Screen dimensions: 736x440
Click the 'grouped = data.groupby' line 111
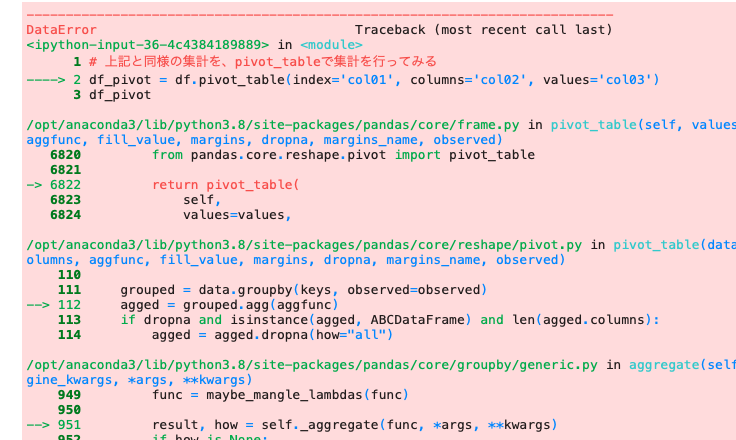point(302,290)
